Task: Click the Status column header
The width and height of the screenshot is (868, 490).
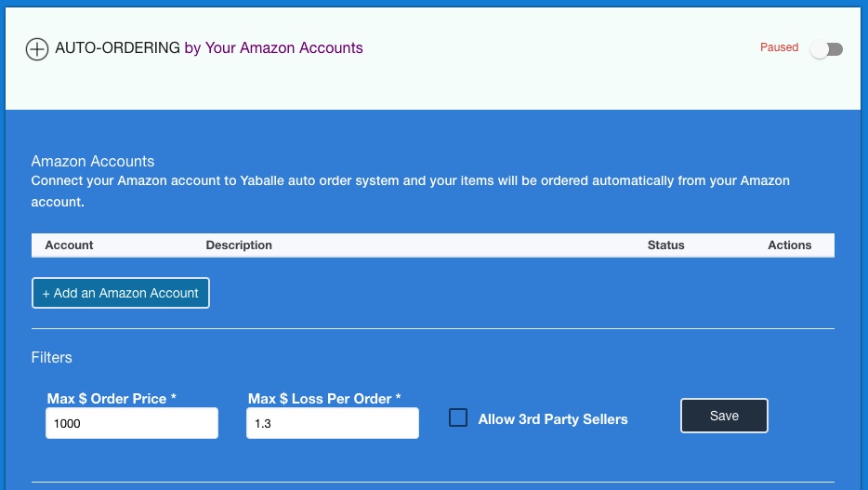Action: coord(665,245)
